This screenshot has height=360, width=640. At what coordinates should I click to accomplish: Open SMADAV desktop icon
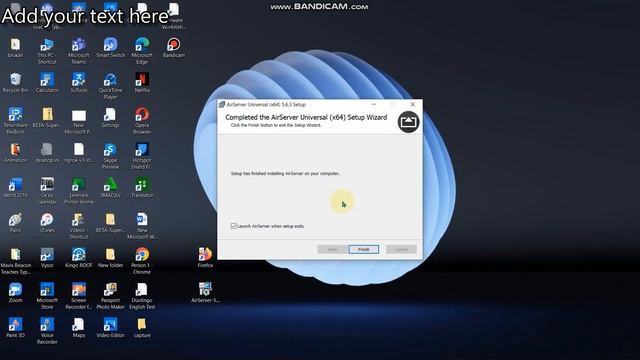click(110, 188)
